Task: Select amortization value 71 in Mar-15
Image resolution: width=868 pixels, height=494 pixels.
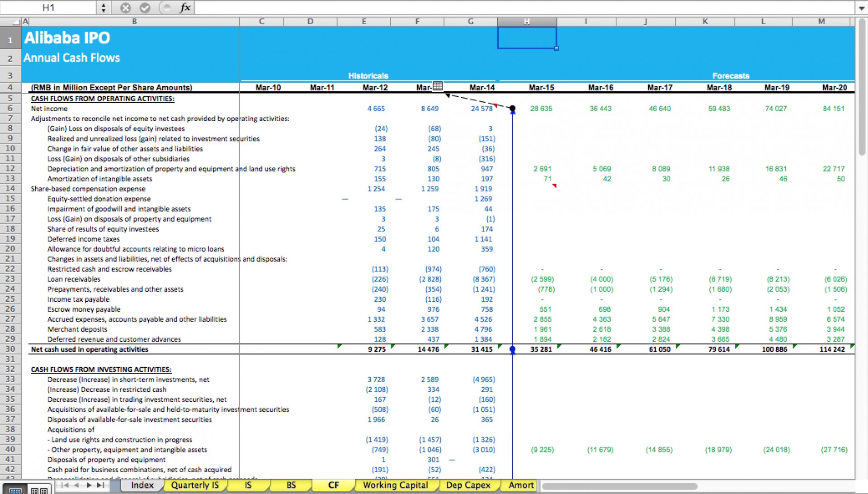Action: 547,179
